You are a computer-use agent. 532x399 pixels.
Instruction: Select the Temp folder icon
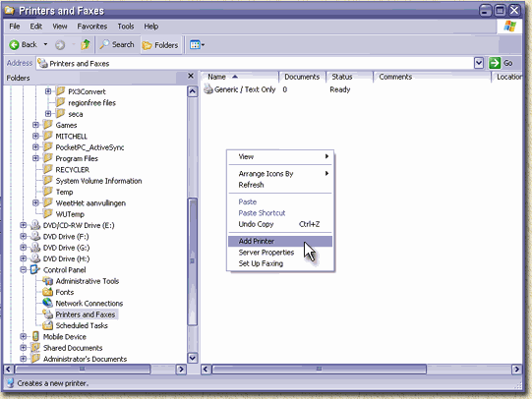[48, 192]
